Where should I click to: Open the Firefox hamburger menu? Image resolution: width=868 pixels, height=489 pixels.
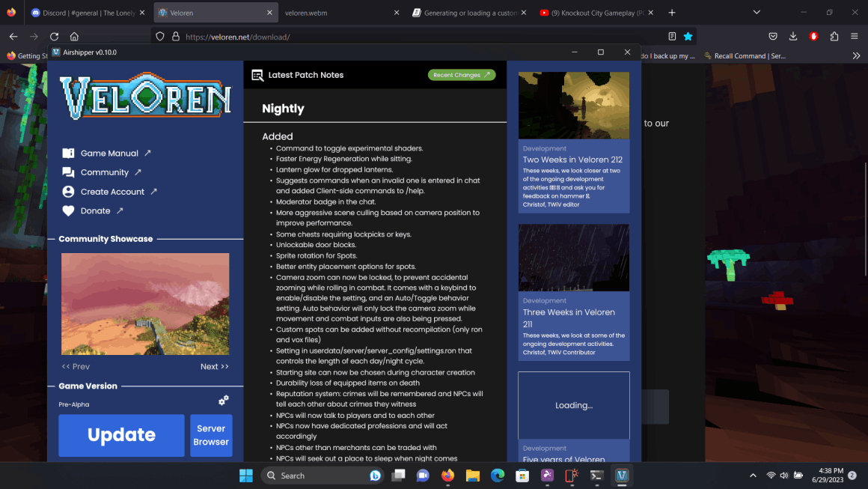(x=855, y=37)
